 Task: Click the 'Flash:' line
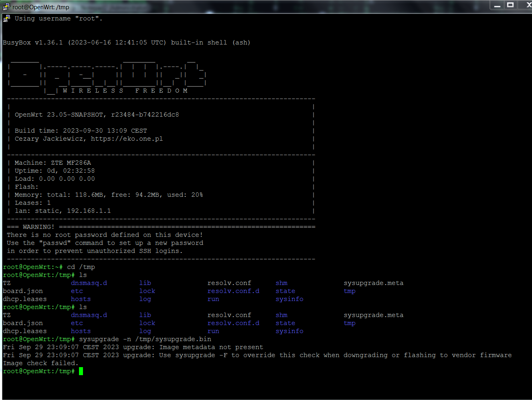(x=26, y=187)
